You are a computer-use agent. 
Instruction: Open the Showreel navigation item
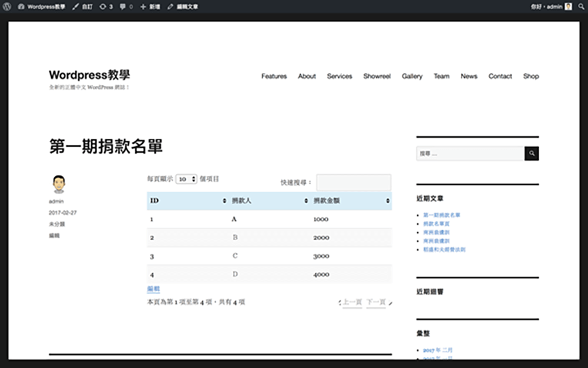(x=377, y=76)
